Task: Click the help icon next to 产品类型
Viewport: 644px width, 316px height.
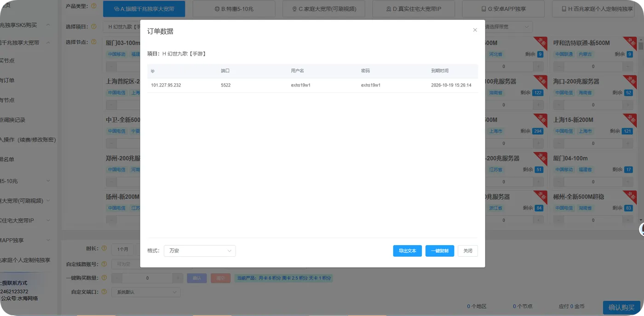Action: tap(94, 6)
